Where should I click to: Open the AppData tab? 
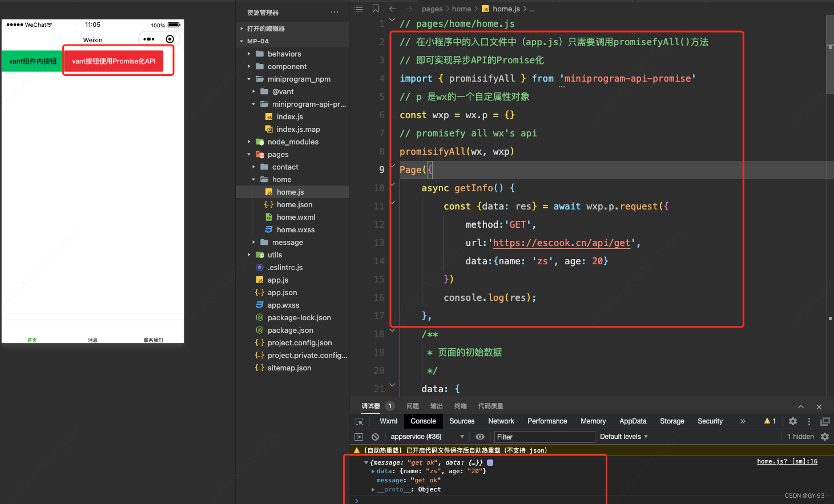click(633, 421)
